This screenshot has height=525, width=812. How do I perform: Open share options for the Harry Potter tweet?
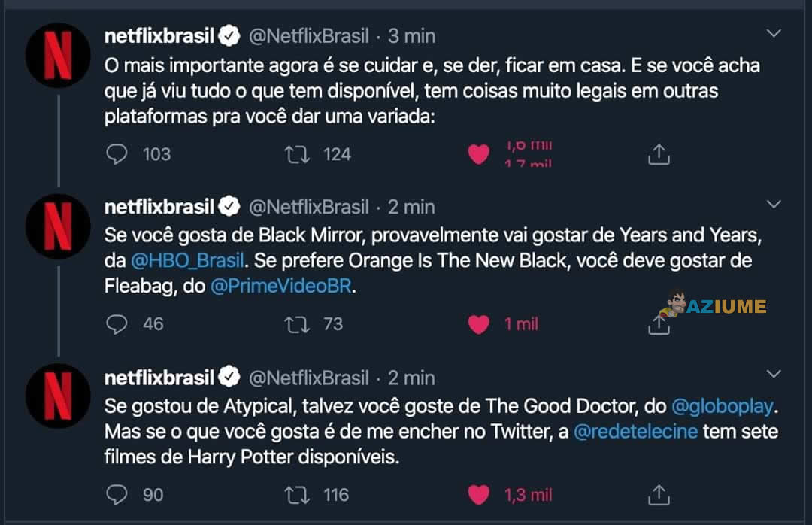659,494
